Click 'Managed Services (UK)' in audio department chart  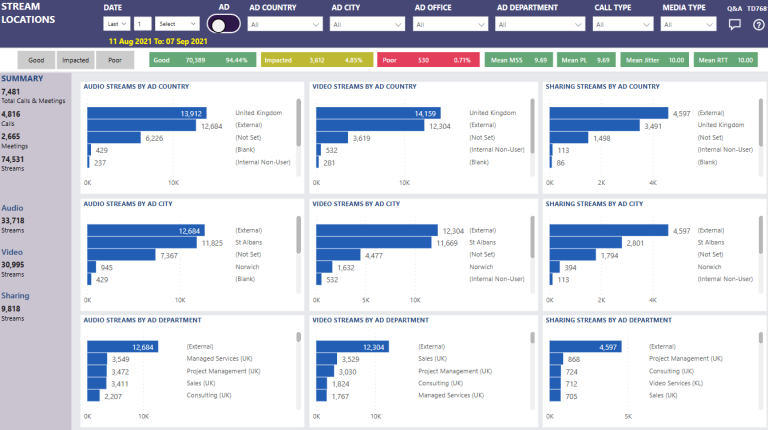219,358
